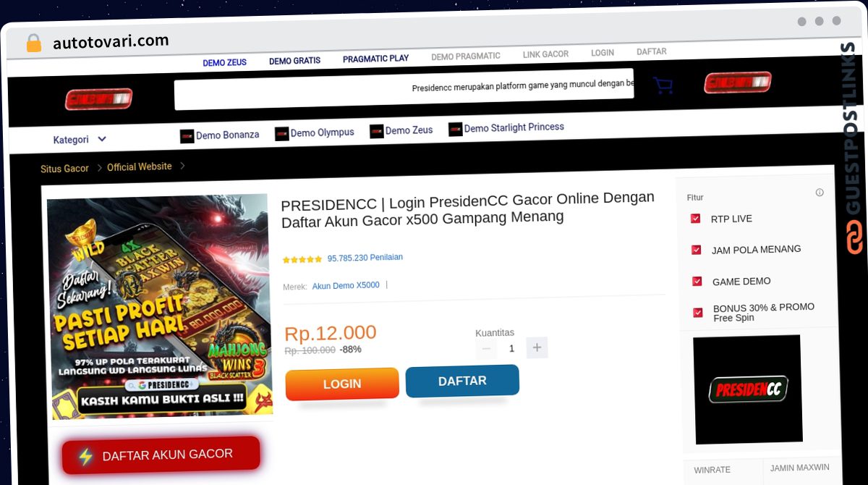Uncheck the JAM POLA MENANG checkbox

(x=697, y=250)
